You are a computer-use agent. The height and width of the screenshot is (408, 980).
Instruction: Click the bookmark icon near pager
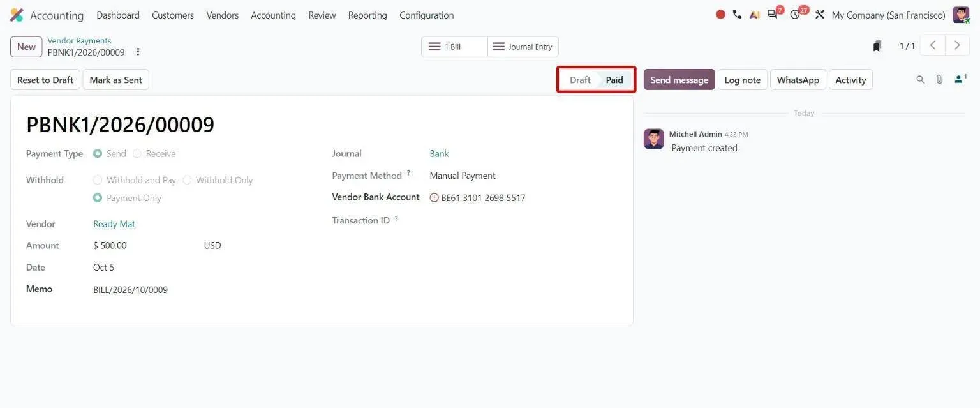pos(877,46)
